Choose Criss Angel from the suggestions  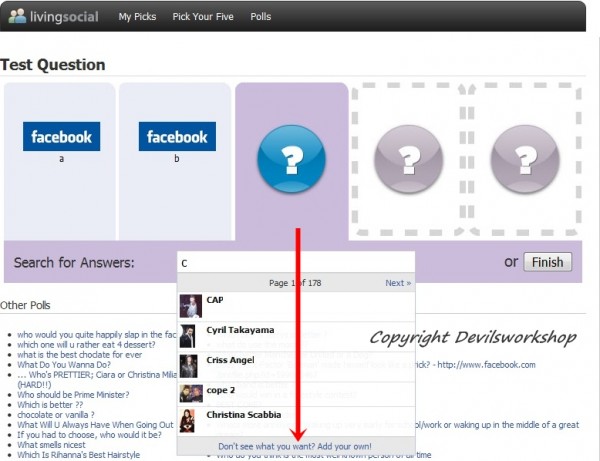point(296,367)
